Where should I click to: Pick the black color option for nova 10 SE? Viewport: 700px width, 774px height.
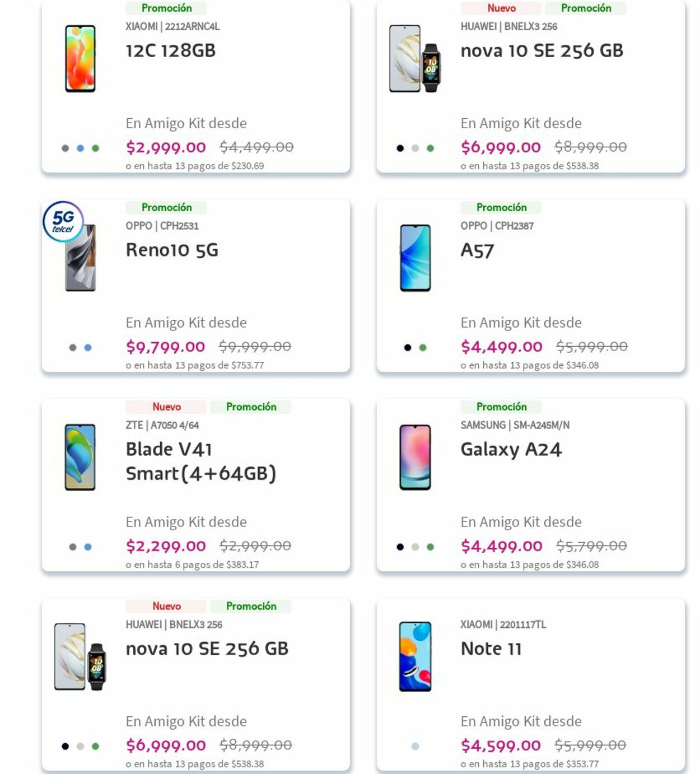pos(399,147)
